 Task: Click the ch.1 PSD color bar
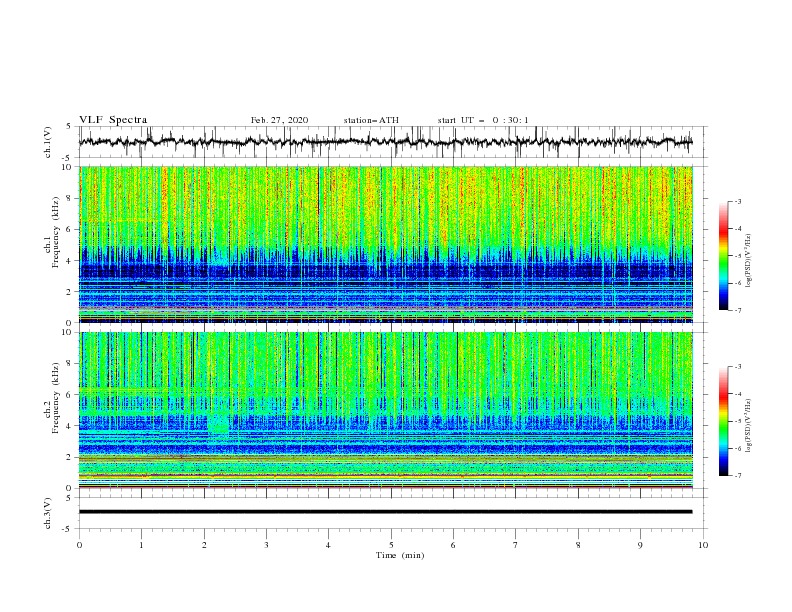click(723, 256)
